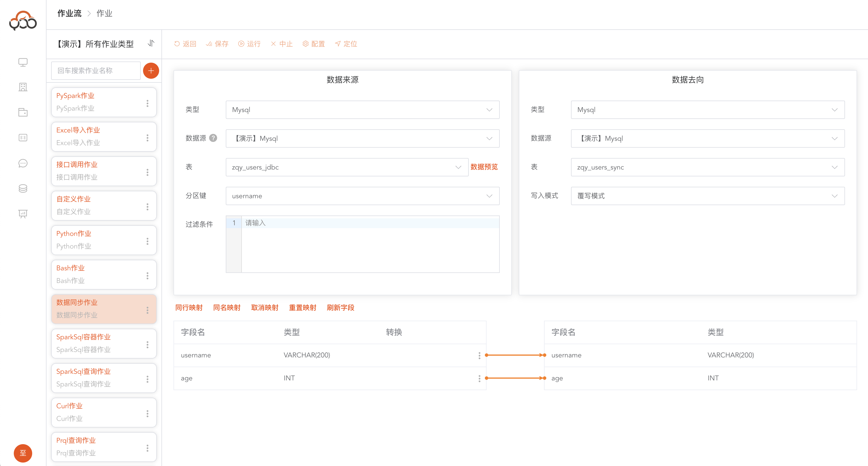Open the monitor icon in left sidebar

(x=23, y=62)
